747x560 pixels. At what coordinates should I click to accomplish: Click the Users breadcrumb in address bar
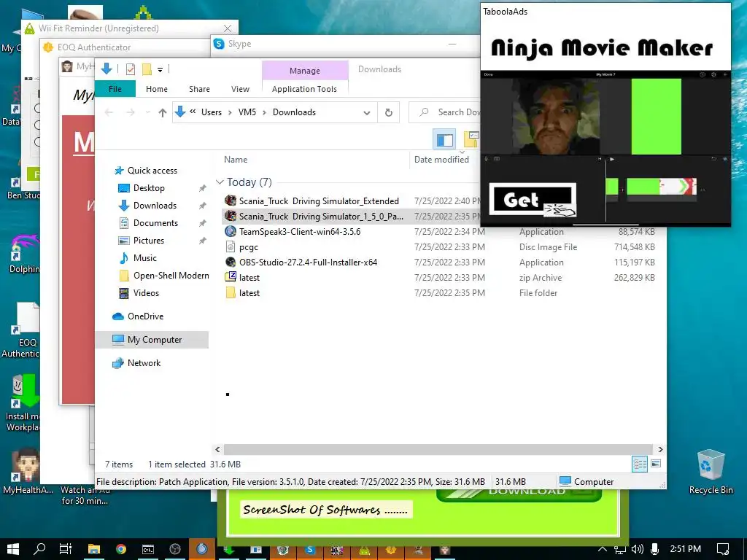pyautogui.click(x=212, y=112)
